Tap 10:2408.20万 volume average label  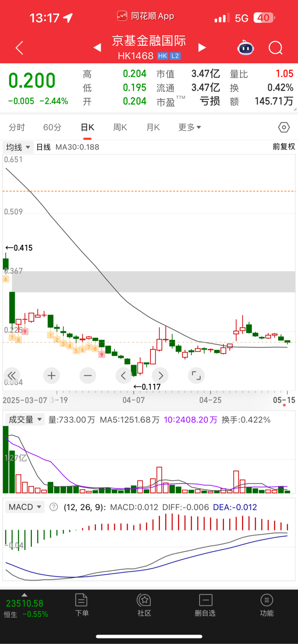(191, 420)
